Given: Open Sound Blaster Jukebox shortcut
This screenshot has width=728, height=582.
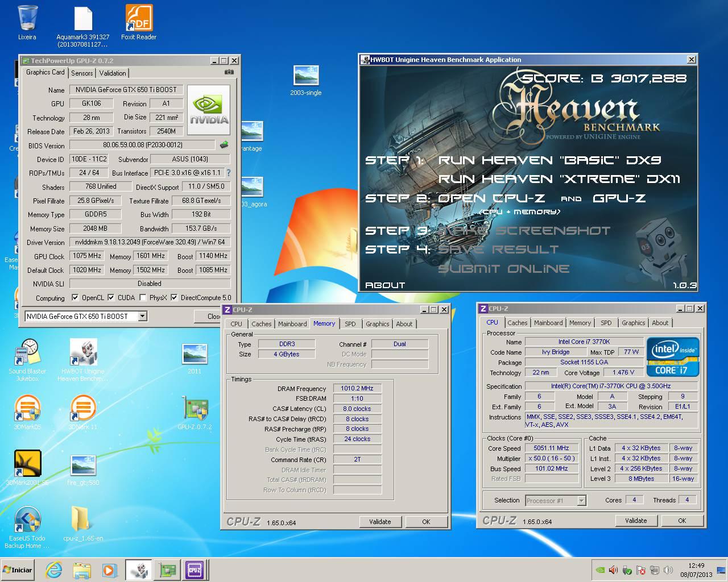Looking at the screenshot, I should pos(27,360).
